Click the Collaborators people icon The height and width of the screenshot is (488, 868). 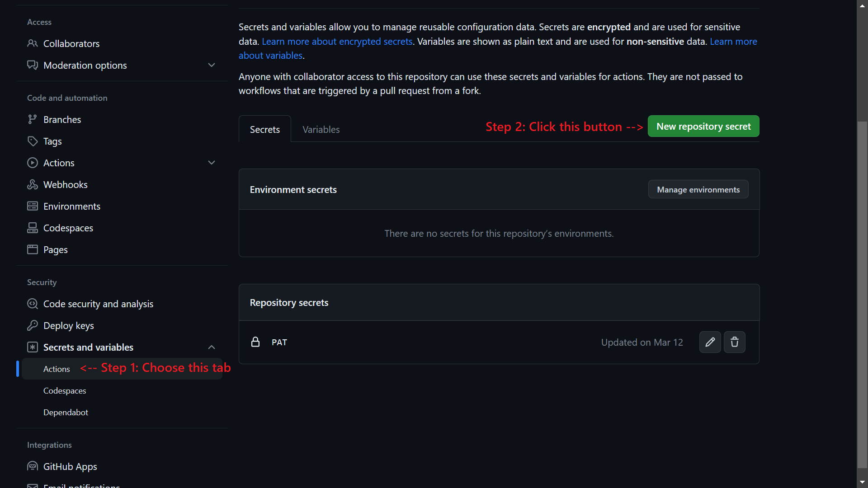[33, 43]
